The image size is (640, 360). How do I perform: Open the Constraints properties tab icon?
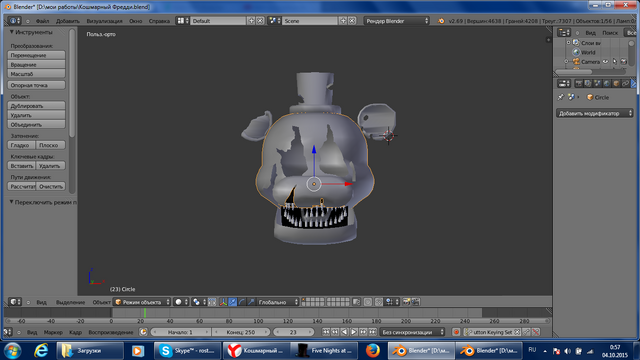625,84
